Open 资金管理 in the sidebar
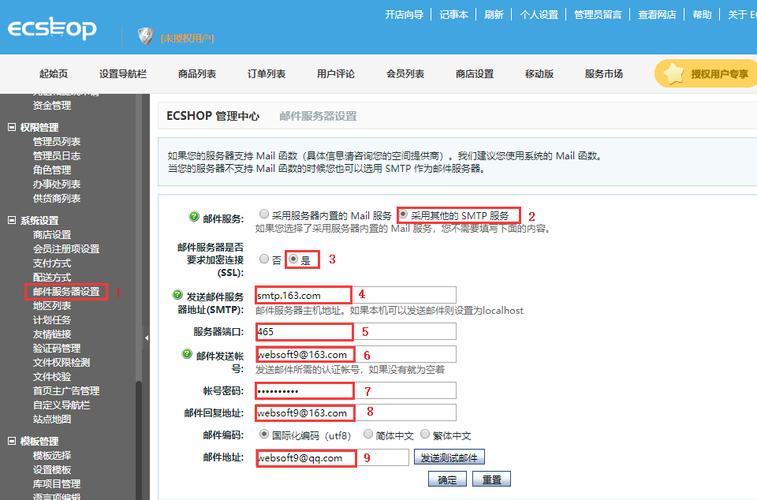 [x=52, y=105]
